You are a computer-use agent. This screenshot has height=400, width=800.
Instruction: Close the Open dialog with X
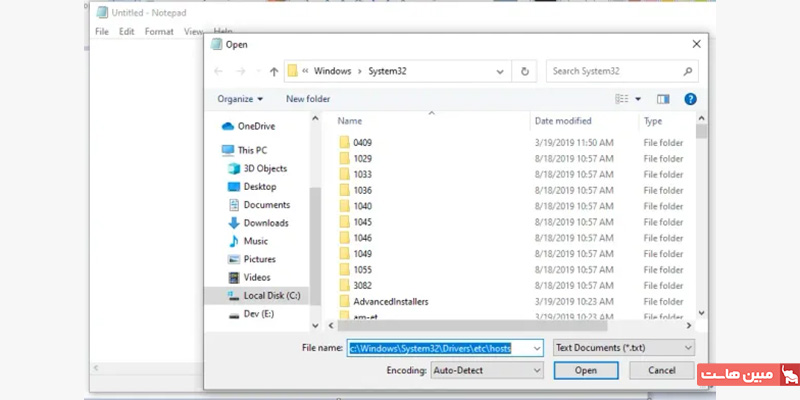point(696,44)
